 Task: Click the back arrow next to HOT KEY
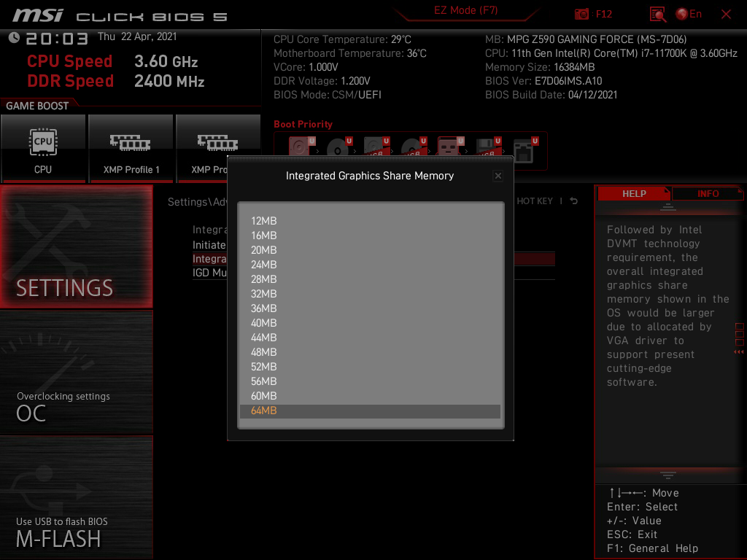coord(574,201)
